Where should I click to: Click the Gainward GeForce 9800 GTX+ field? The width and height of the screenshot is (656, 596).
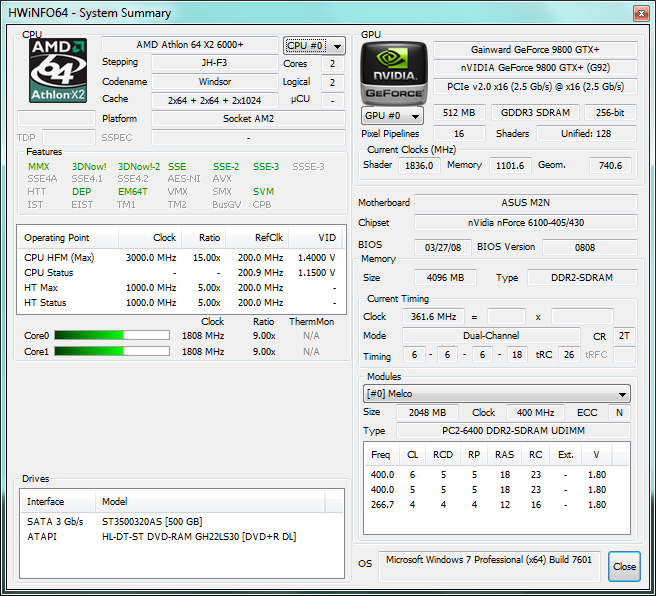pyautogui.click(x=535, y=50)
